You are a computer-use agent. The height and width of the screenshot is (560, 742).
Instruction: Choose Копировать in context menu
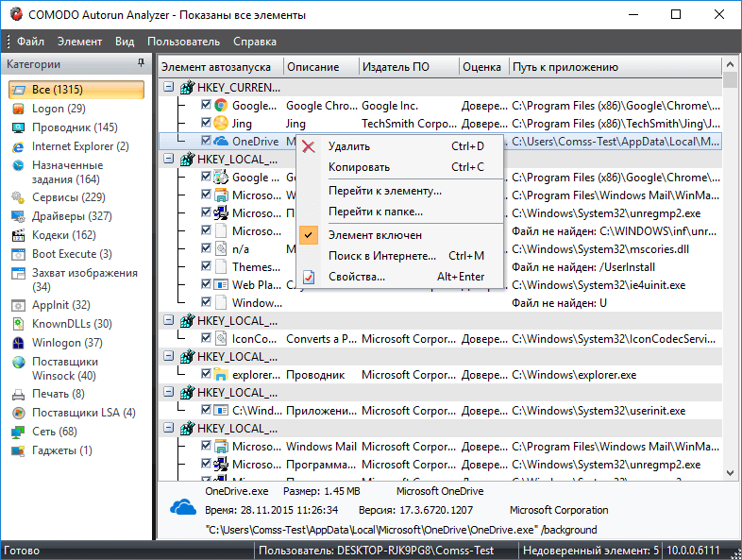[399, 167]
